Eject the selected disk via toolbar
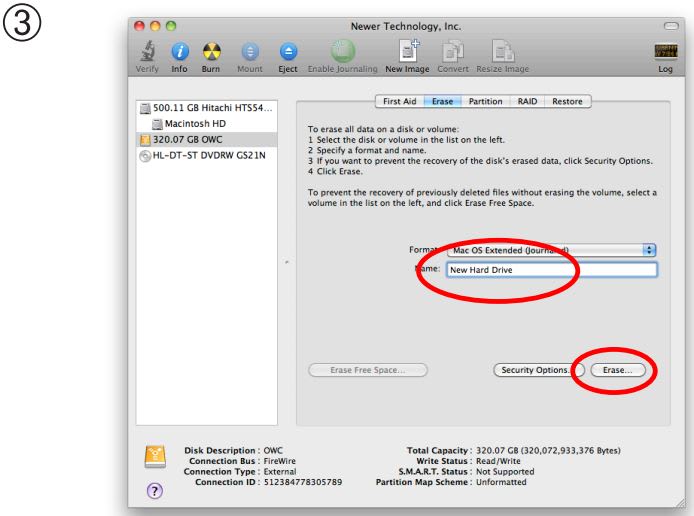This screenshot has width=694, height=516. pyautogui.click(x=288, y=52)
